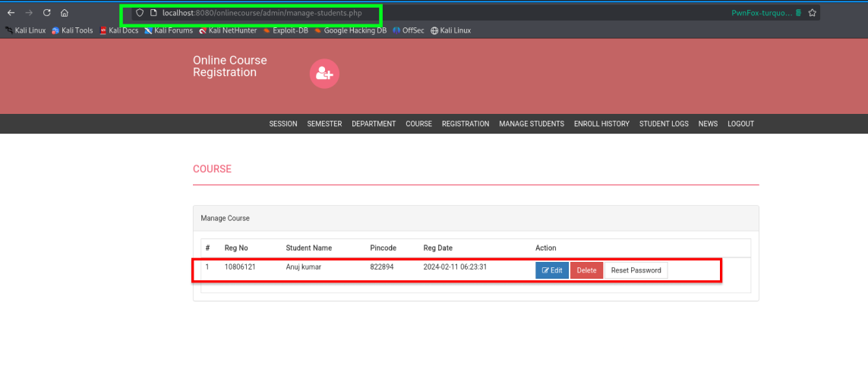Click LOGOUT in the navigation bar
This screenshot has height=385, width=868.
tap(740, 124)
